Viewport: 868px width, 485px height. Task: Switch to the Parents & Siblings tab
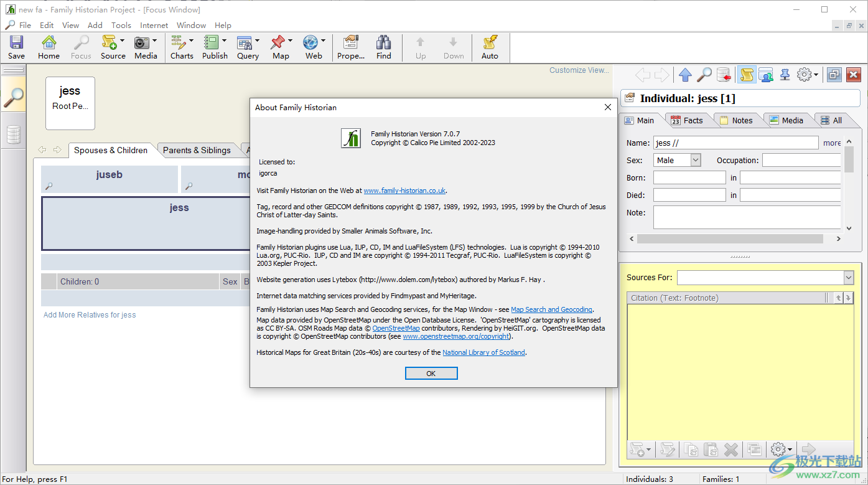tap(197, 150)
